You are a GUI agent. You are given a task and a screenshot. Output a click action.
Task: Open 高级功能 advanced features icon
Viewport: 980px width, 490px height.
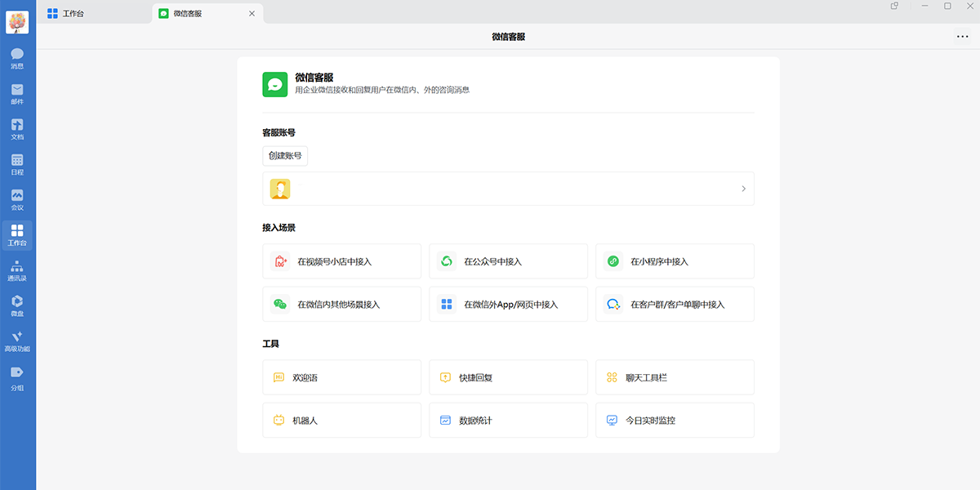click(17, 341)
